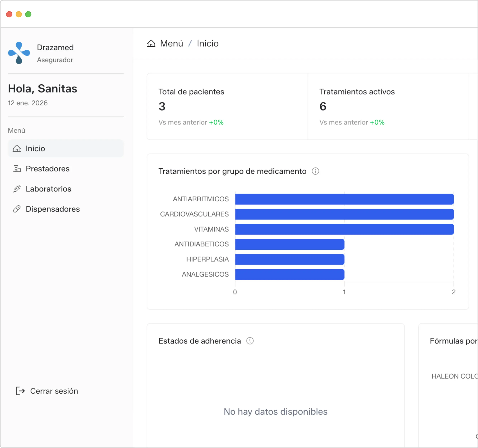The width and height of the screenshot is (478, 448).
Task: Go to Laboratorios section
Action: 48,189
